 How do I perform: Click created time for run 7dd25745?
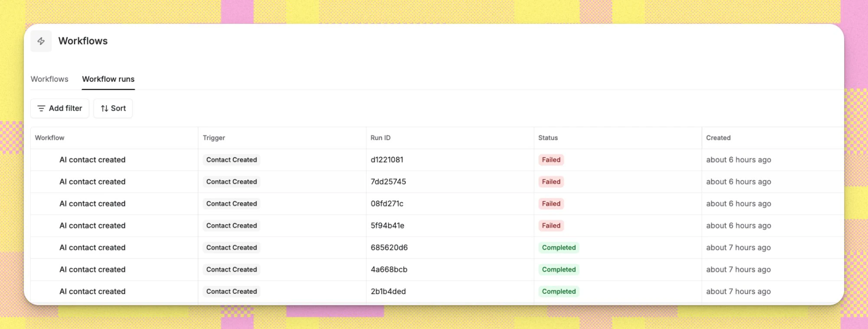coord(739,182)
